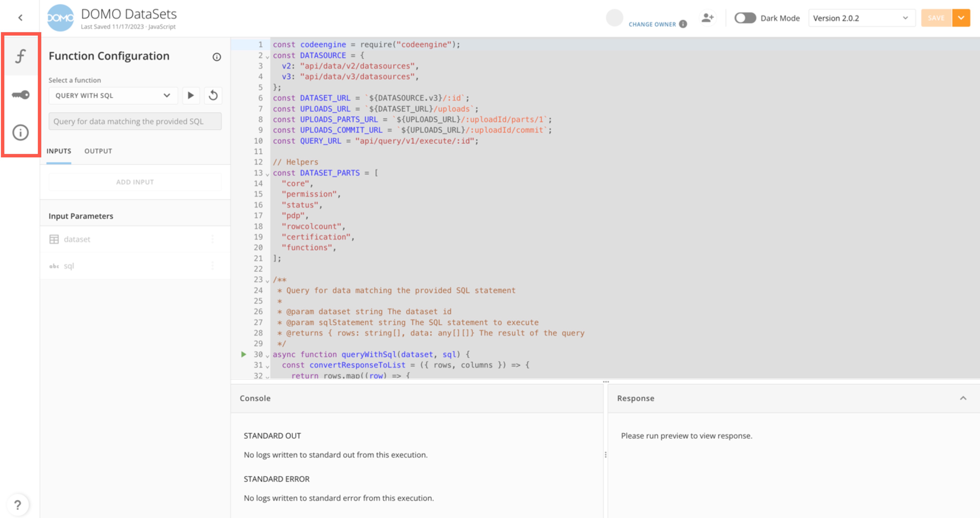
Task: Switch to the OUTPUT tab
Action: (98, 151)
